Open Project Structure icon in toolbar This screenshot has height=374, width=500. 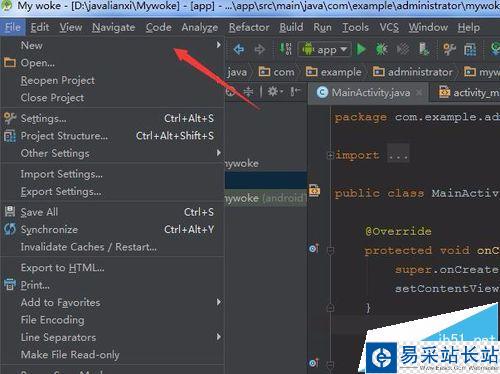(470, 50)
